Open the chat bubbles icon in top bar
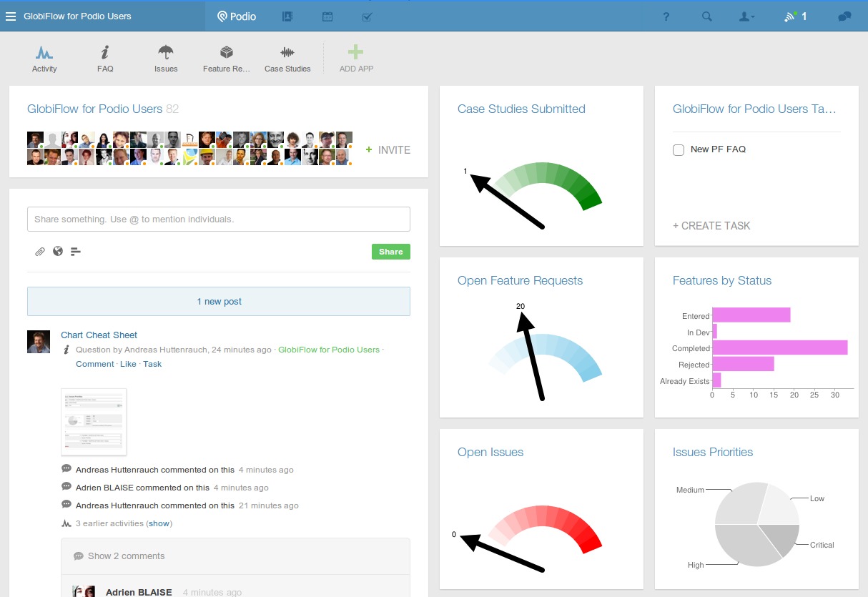Image resolution: width=868 pixels, height=597 pixels. 843,16
